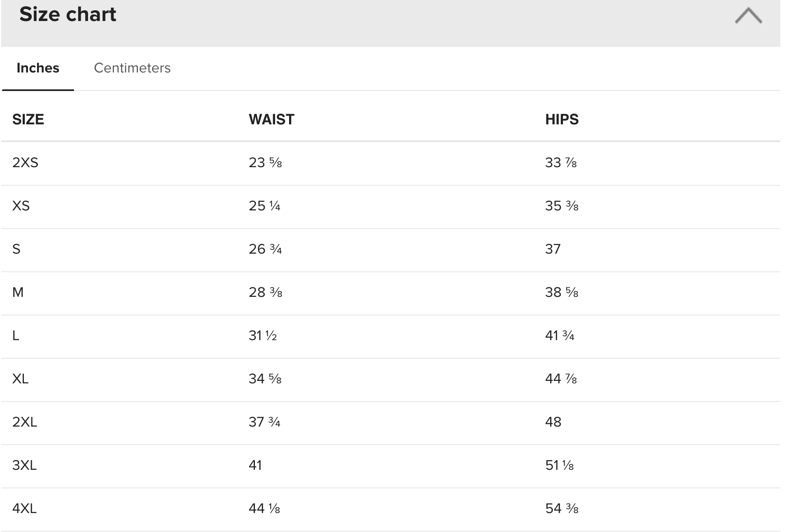Select the Inches tab
Screen dimensions: 789x532
(38, 68)
